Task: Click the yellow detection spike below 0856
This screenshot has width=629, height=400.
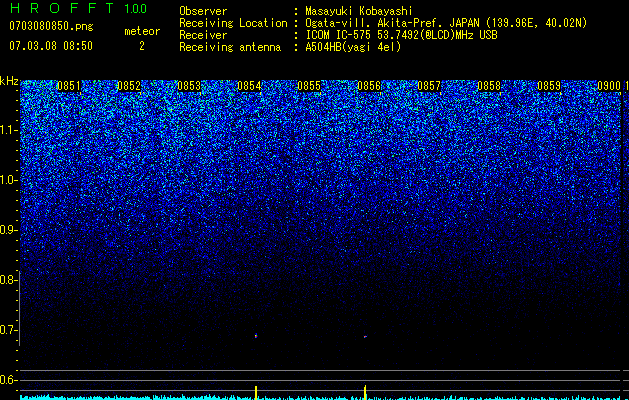Action: coord(365,392)
